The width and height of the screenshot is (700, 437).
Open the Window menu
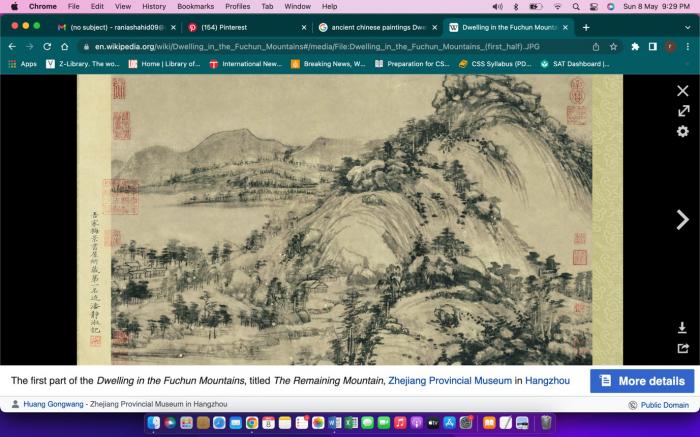297,6
